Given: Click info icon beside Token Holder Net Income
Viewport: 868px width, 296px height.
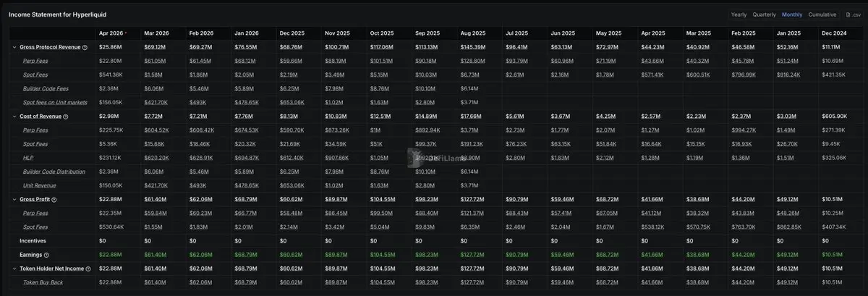Looking at the screenshot, I should 88,268.
